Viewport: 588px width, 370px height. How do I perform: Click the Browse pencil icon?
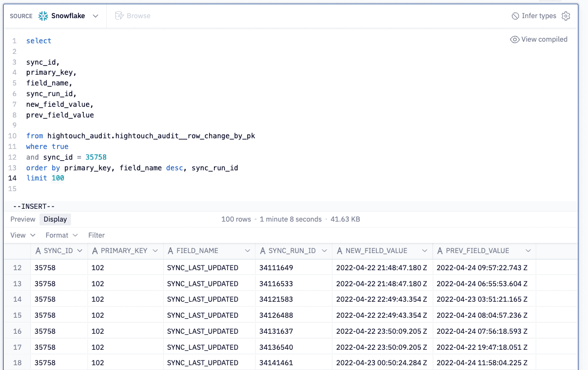click(x=118, y=15)
